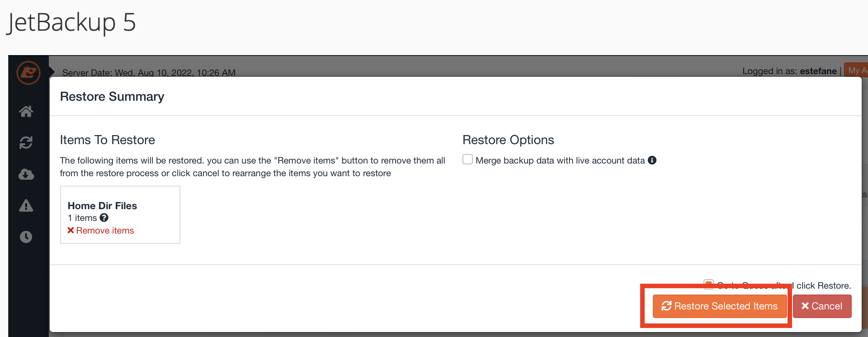Enable Merge backup data with live account data

[468, 159]
